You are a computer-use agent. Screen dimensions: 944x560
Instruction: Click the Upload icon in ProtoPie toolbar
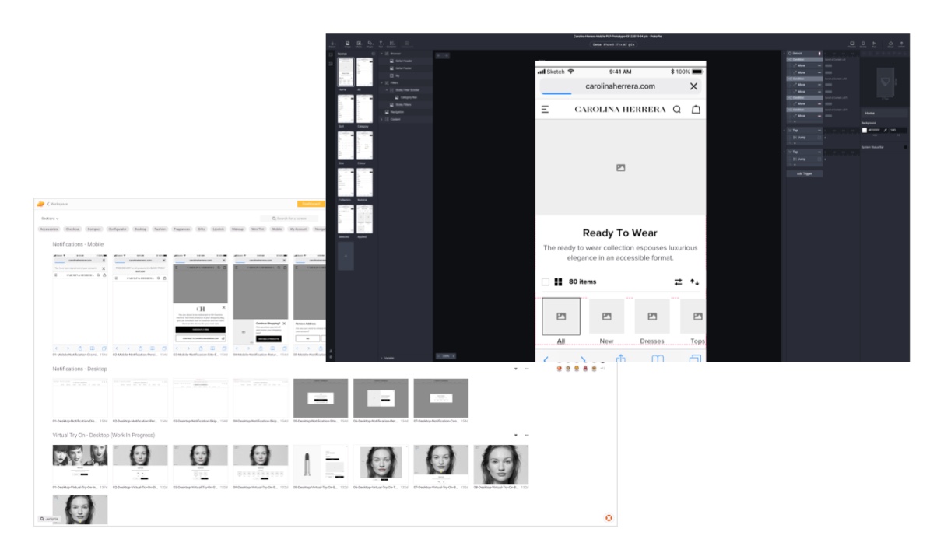click(901, 44)
